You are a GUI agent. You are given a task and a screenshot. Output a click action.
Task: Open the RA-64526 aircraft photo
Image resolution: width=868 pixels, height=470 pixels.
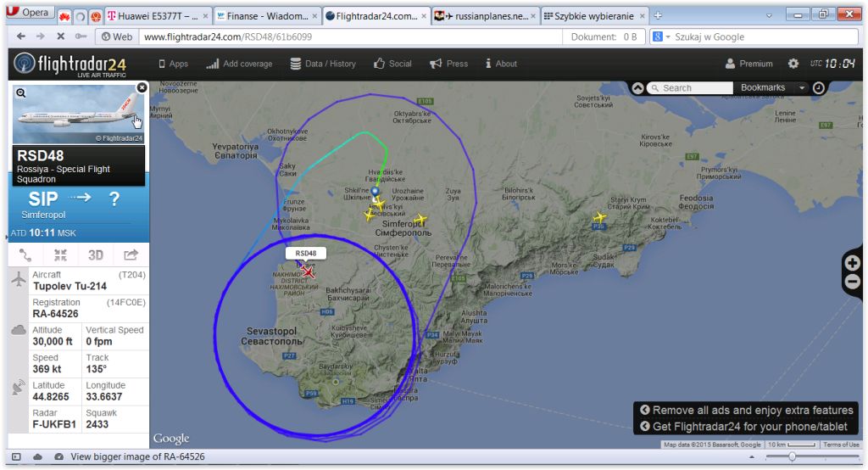(x=79, y=115)
